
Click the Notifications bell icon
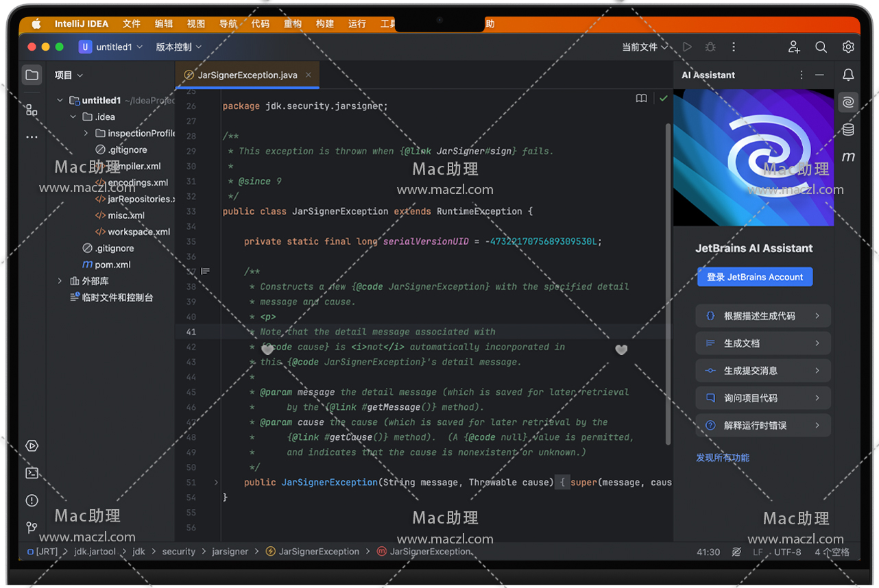click(848, 75)
